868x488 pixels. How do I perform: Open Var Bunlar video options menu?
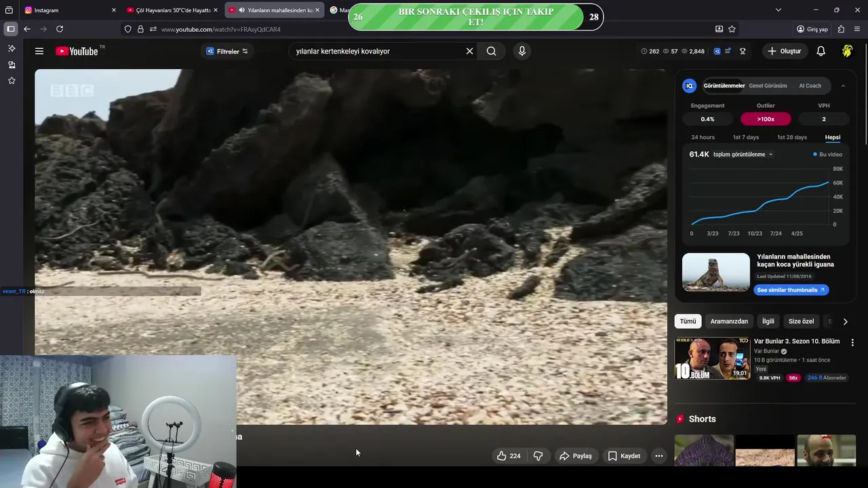coord(852,342)
